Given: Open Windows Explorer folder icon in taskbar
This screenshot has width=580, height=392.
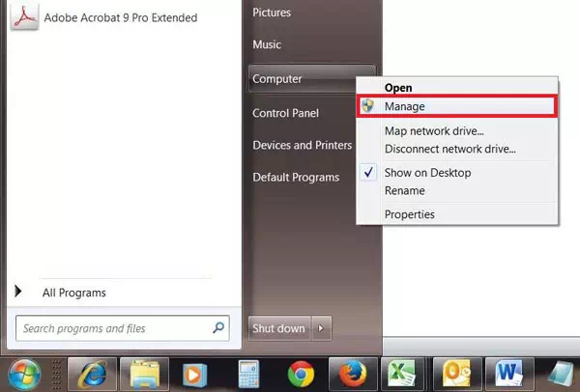Looking at the screenshot, I should 144,373.
